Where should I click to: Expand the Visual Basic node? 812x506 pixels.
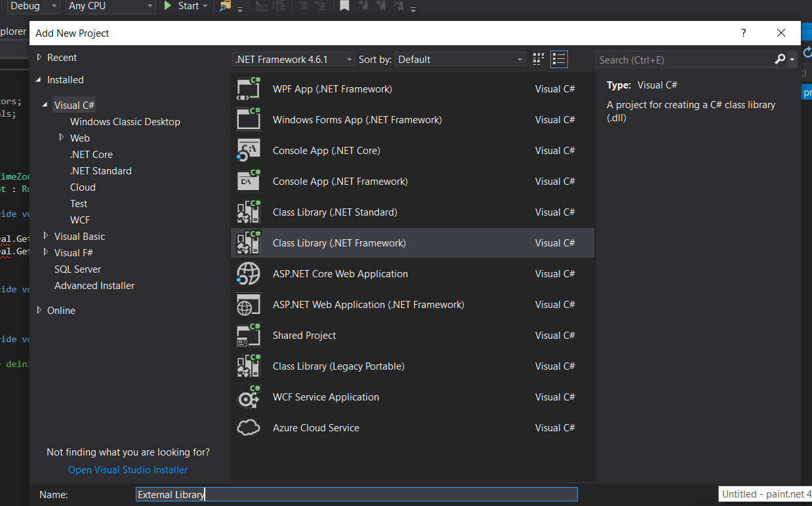click(x=45, y=235)
